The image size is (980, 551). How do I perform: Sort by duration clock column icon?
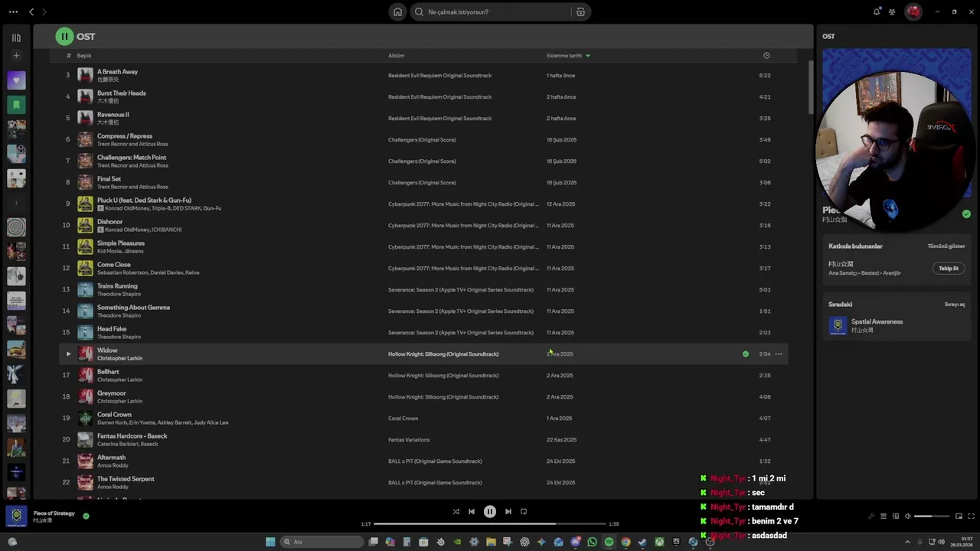pyautogui.click(x=766, y=55)
